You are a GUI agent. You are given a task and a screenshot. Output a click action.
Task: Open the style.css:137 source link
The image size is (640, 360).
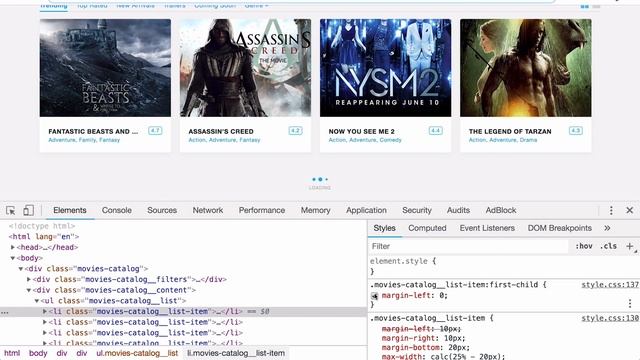click(610, 285)
